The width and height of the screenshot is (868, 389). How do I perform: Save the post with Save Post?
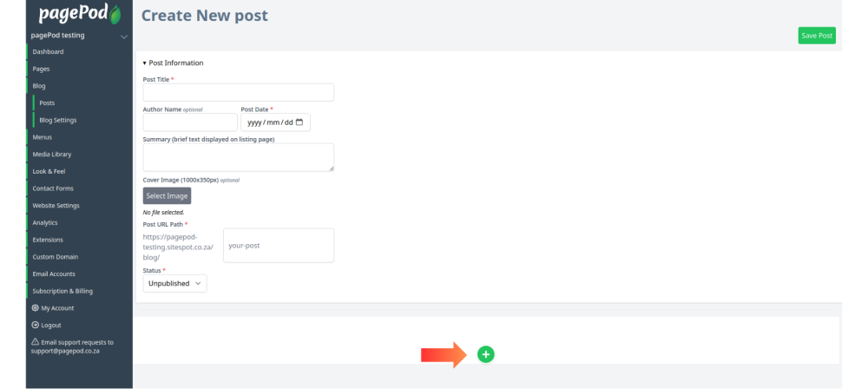[817, 36]
